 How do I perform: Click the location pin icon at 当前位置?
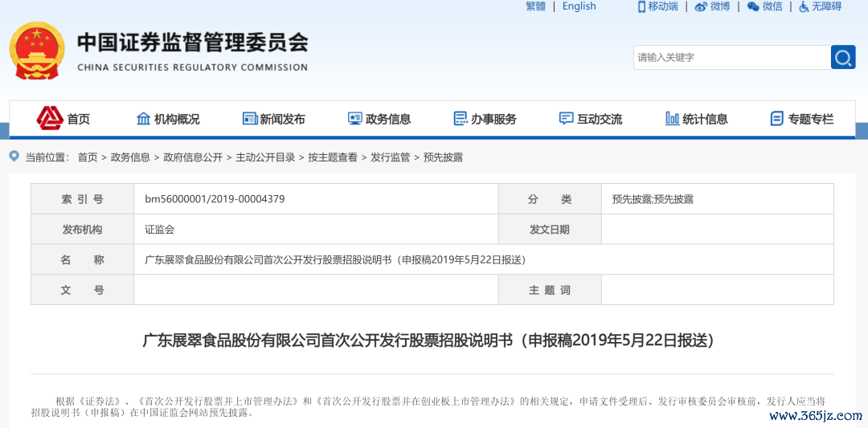tap(14, 157)
